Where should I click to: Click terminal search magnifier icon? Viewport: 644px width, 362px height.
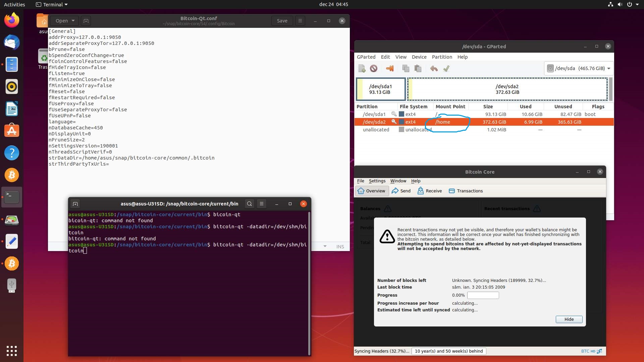pyautogui.click(x=249, y=204)
